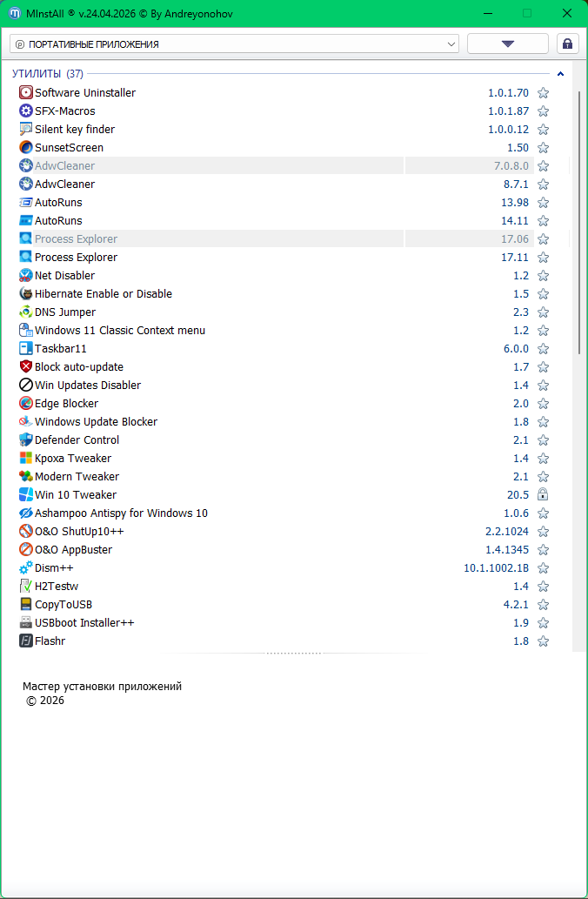Click the dotted splitter handle below the list
Screen dimensions: 588x899
(x=294, y=653)
